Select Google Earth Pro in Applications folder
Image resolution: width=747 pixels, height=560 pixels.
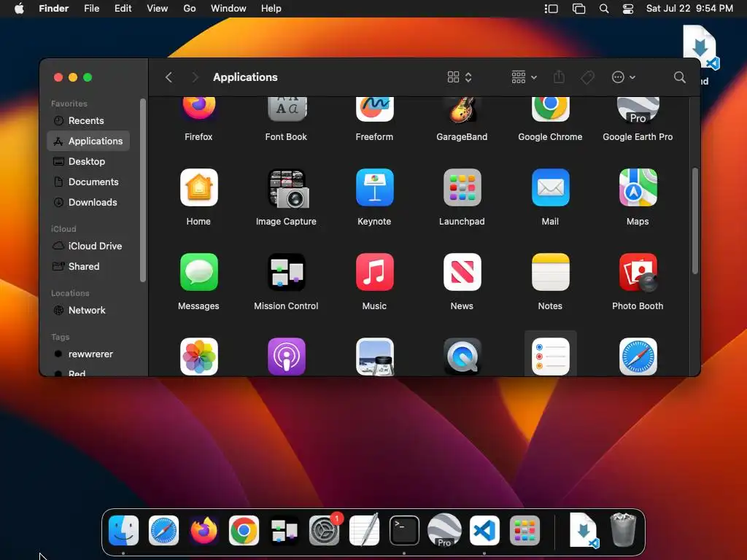(638, 109)
